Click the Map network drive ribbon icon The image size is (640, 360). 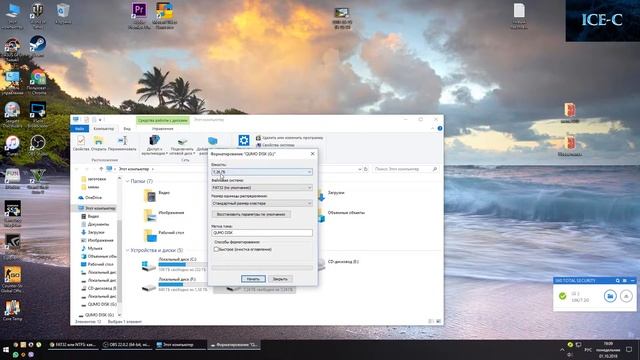(182, 145)
